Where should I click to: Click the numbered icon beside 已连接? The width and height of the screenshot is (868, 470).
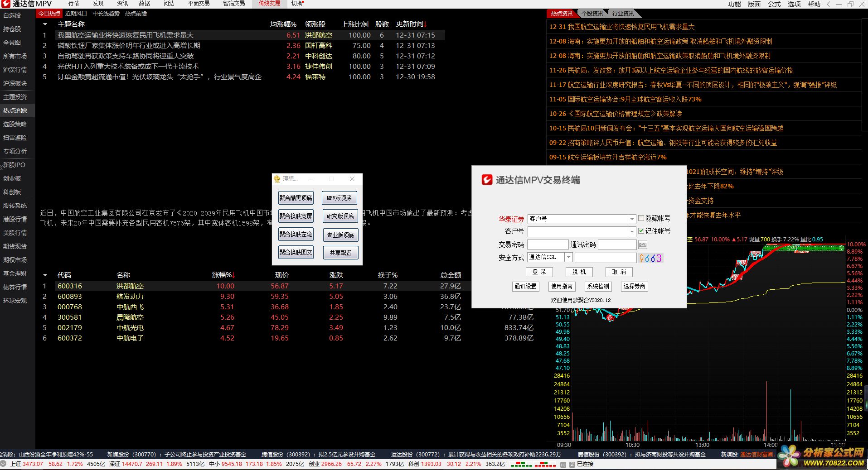click(572, 465)
